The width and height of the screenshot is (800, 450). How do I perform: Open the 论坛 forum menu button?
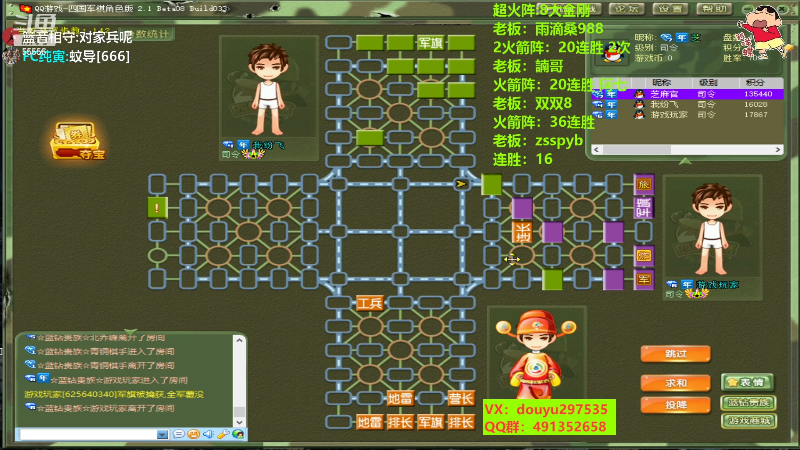[626, 9]
